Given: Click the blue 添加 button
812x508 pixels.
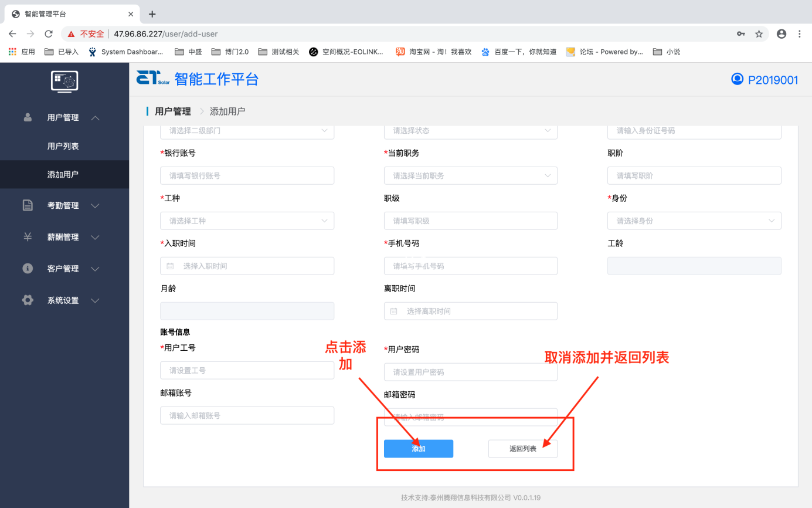Looking at the screenshot, I should tap(418, 449).
